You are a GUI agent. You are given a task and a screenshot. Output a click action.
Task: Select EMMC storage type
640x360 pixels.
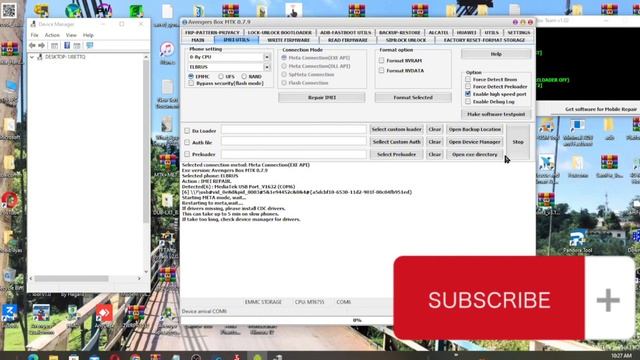click(x=191, y=76)
